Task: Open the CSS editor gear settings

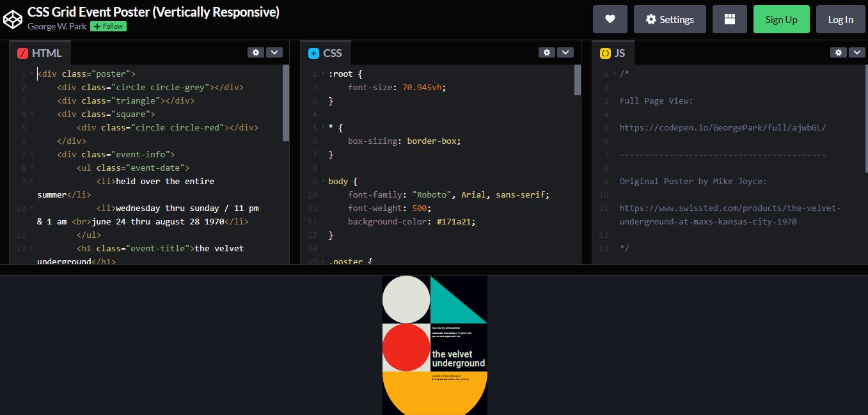Action: (547, 52)
